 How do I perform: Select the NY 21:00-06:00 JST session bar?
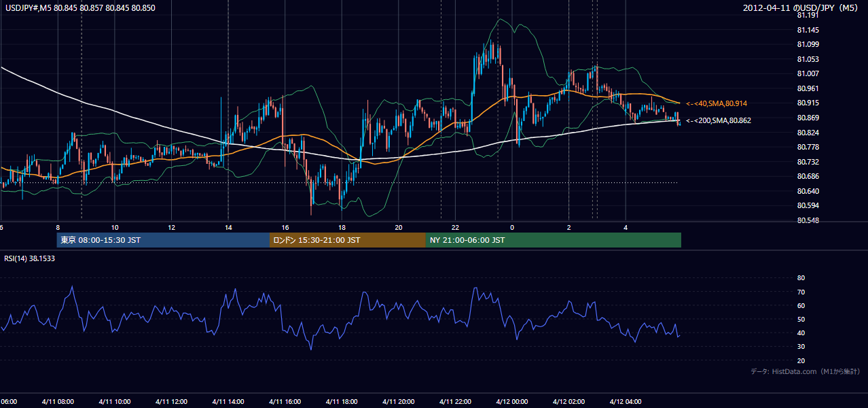(554, 240)
